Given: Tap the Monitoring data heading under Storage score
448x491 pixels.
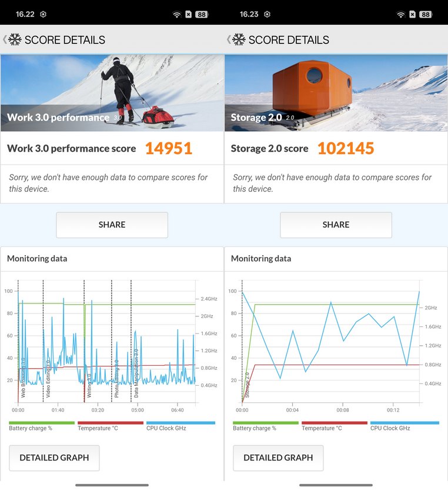Looking at the screenshot, I should (x=261, y=259).
